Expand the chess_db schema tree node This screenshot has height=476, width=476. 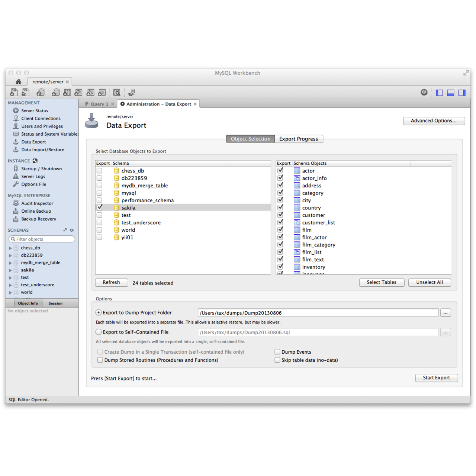[10, 248]
